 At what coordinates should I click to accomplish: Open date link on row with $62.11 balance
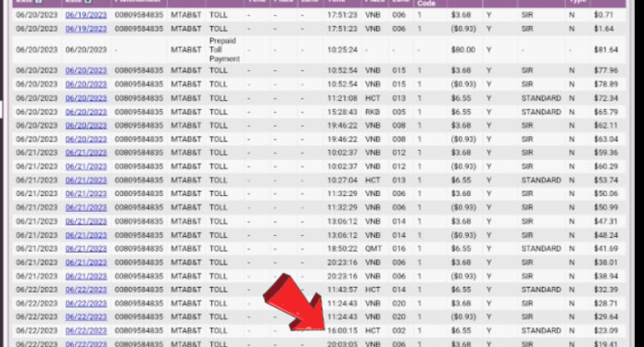pyautogui.click(x=86, y=126)
